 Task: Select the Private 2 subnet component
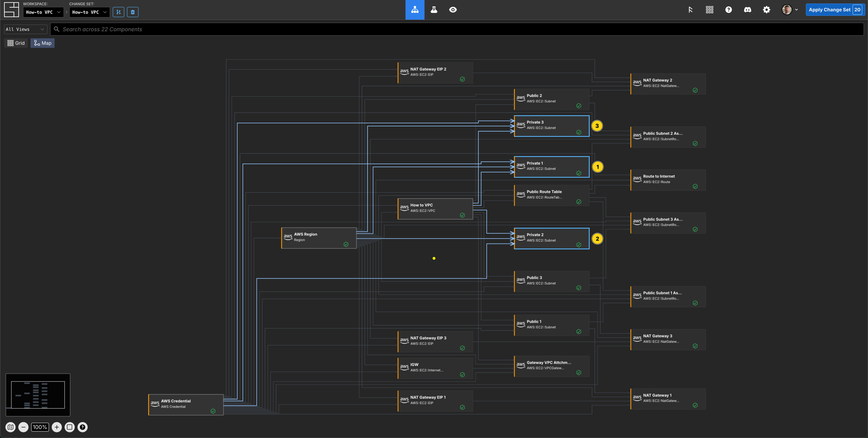[552, 239]
